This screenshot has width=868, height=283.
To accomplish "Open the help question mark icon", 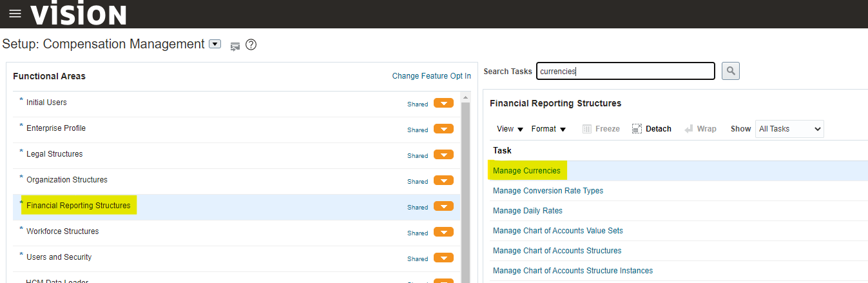I will click(x=251, y=45).
